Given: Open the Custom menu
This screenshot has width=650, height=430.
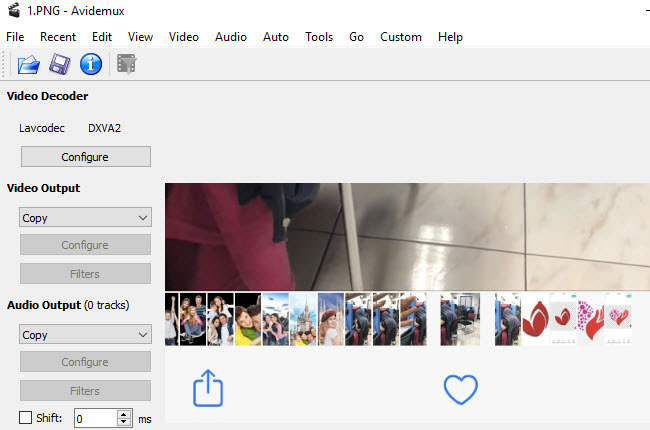Looking at the screenshot, I should pos(401,37).
